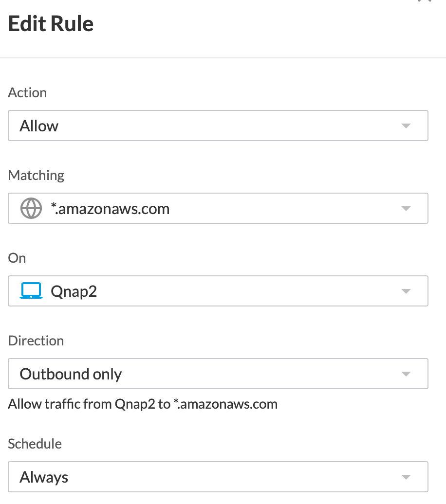Screen dimensions: 446x504
Task: Click the Matching field label
Action: (36, 175)
